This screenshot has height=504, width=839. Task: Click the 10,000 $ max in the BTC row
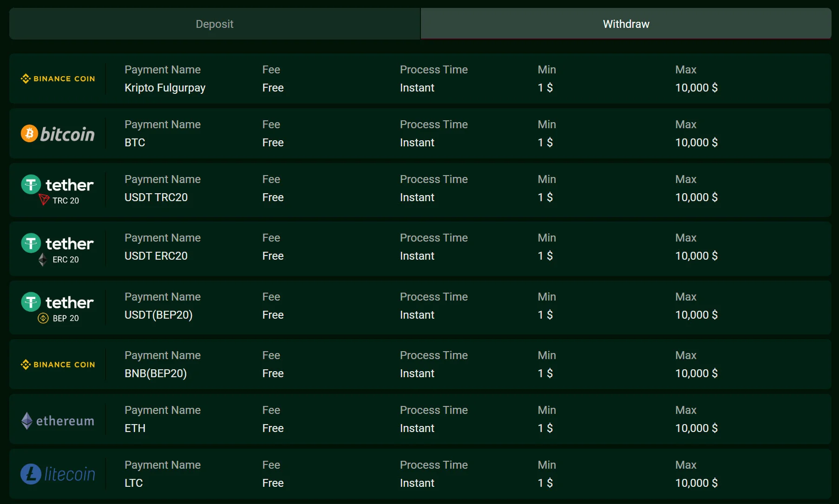pos(696,143)
